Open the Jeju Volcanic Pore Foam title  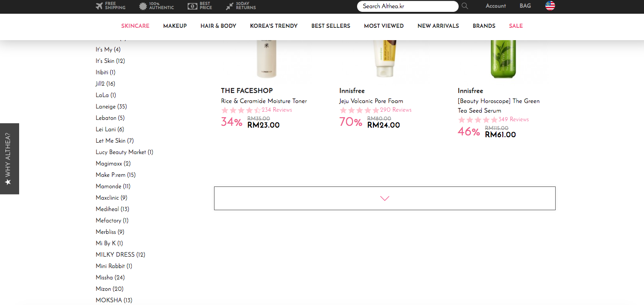click(x=371, y=101)
